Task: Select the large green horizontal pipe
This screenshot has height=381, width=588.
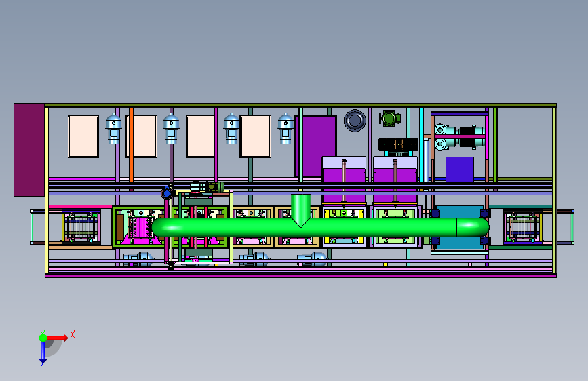Action: [320, 227]
